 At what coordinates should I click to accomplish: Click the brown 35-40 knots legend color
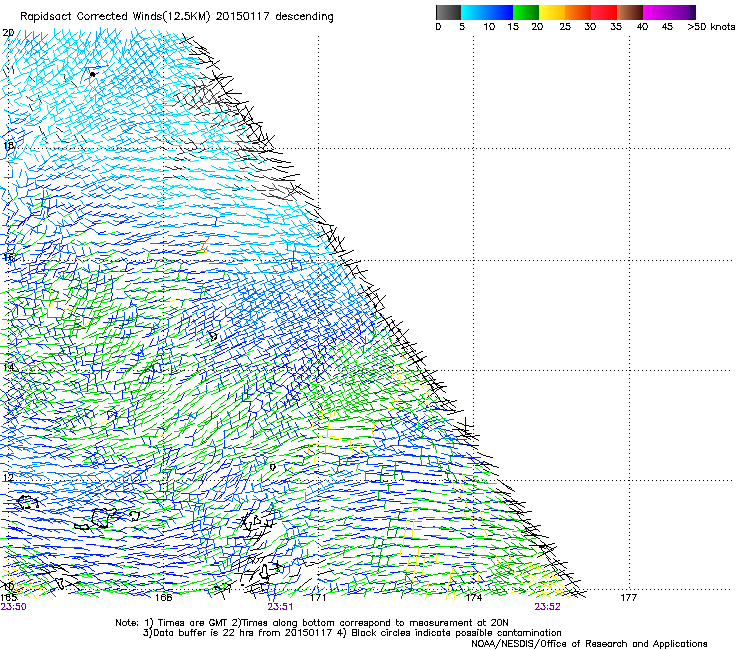pos(630,12)
